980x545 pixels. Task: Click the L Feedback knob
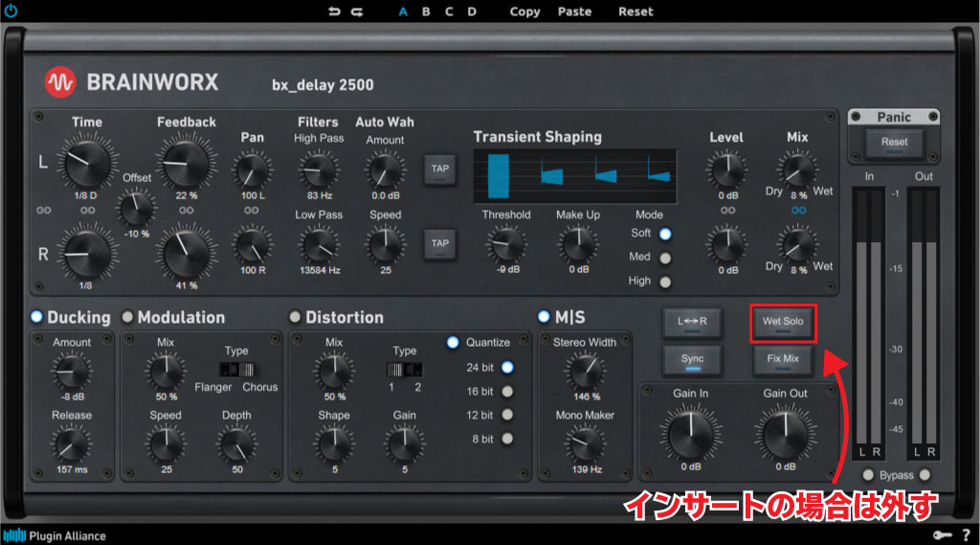(x=187, y=163)
